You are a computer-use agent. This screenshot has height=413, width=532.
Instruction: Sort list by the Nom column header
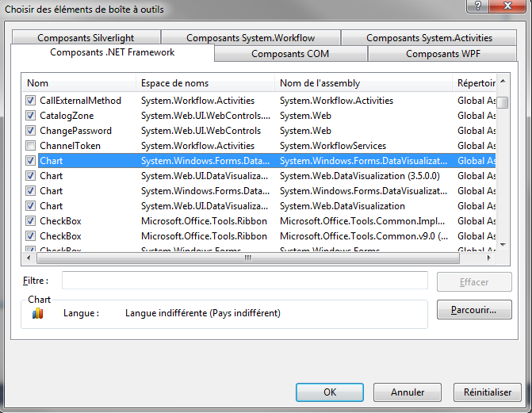[x=78, y=83]
